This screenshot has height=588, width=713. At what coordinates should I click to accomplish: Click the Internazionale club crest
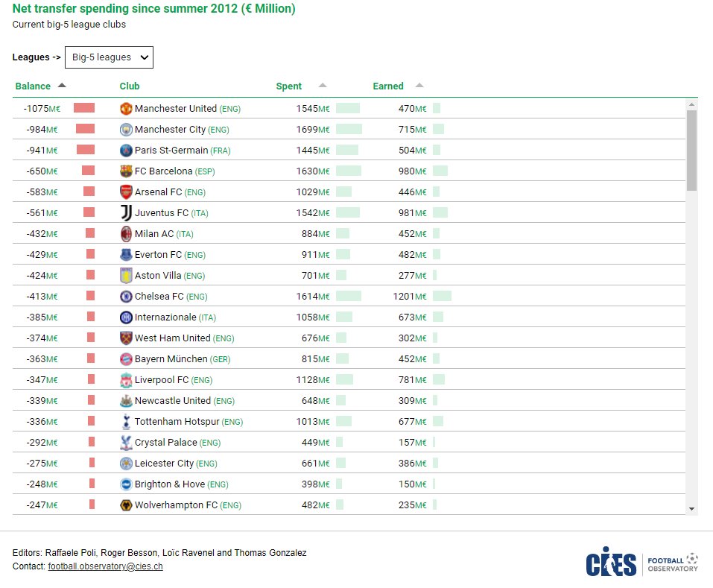pos(126,317)
